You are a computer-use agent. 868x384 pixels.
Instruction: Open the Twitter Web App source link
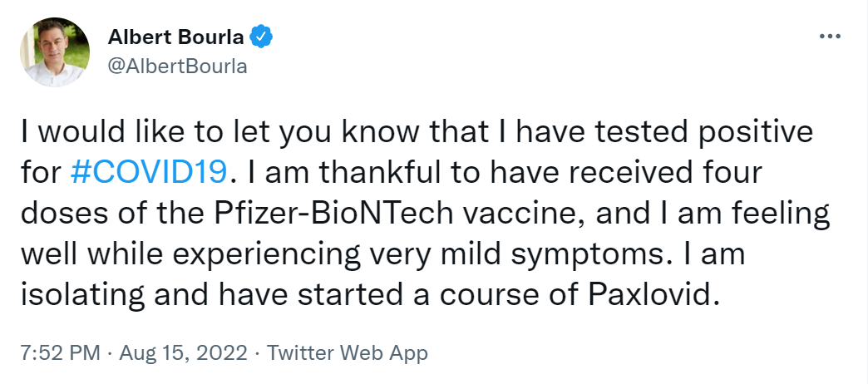tap(349, 352)
